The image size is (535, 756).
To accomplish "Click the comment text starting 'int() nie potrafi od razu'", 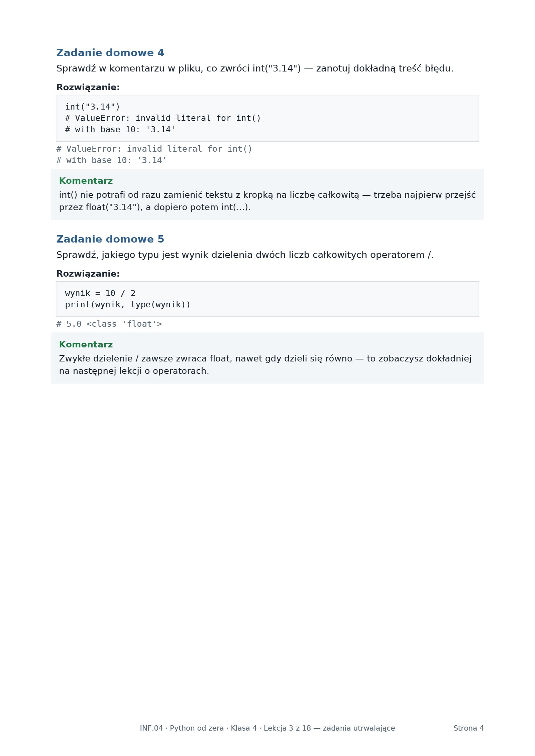I will 267,195.
